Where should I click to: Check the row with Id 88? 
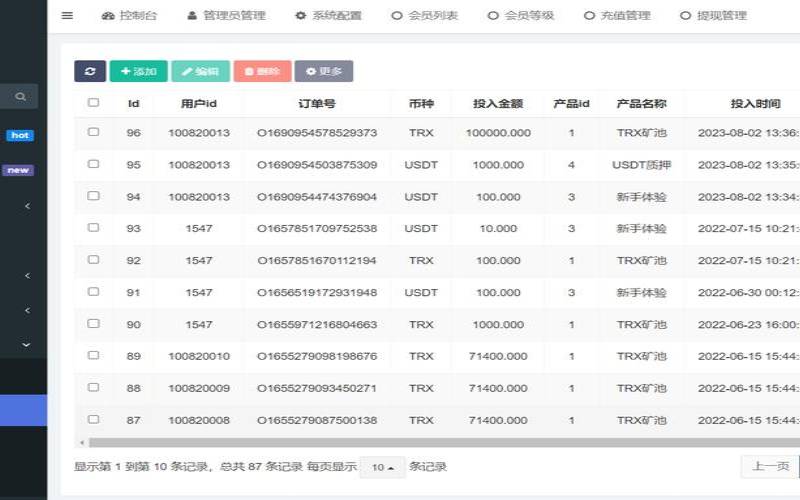(x=93, y=387)
